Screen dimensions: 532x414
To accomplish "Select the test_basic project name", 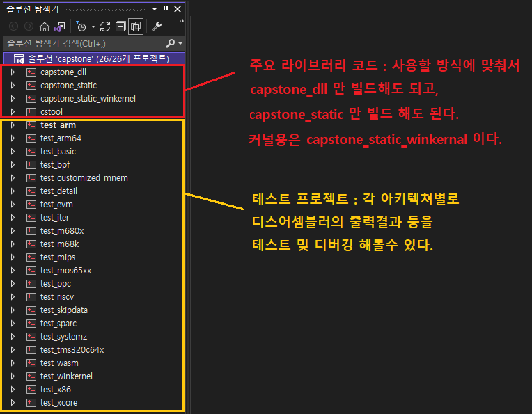I will (x=58, y=151).
